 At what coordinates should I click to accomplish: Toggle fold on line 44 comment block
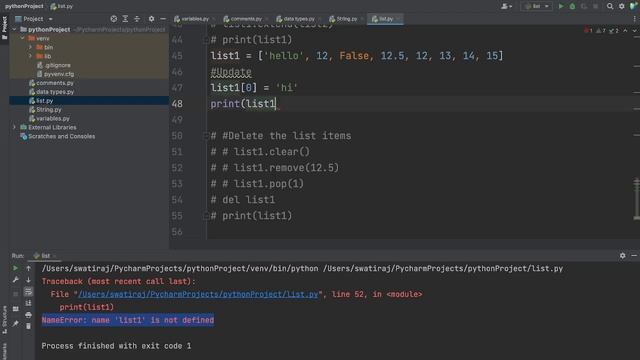206,40
